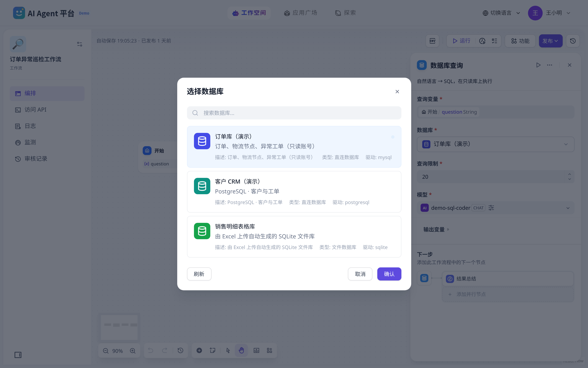Click the organize nodes icon
Image resolution: width=588 pixels, height=368 pixels.
269,350
